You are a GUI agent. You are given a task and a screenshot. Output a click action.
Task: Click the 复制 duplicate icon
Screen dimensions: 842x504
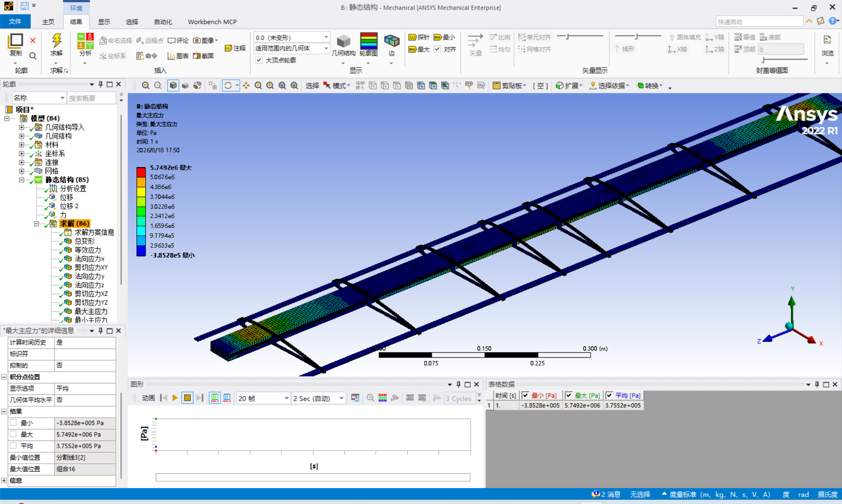pyautogui.click(x=16, y=41)
